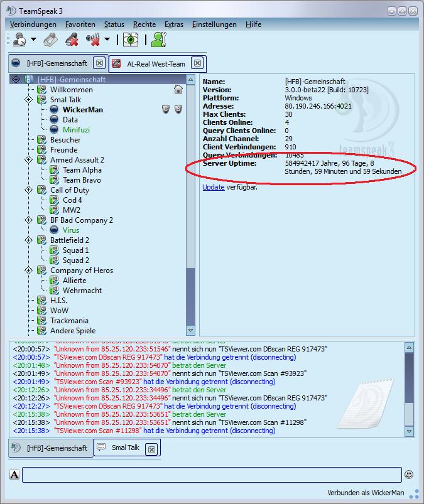Click chat log scrollbar up arrow
The image size is (424, 504).
pos(409,347)
